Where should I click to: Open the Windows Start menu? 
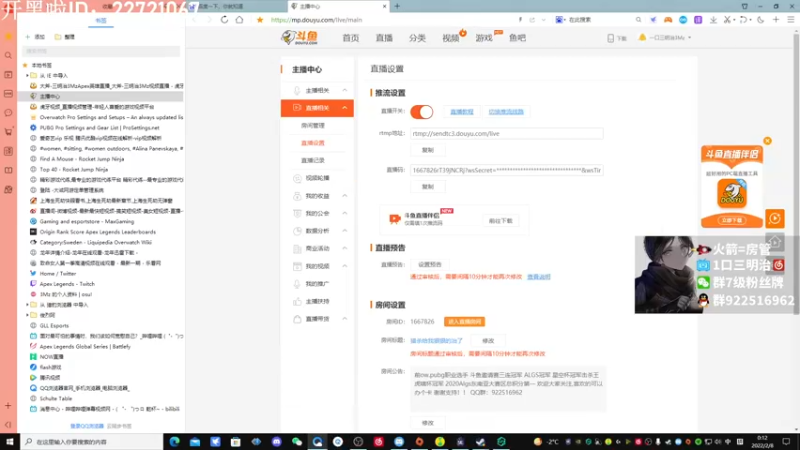[10, 441]
